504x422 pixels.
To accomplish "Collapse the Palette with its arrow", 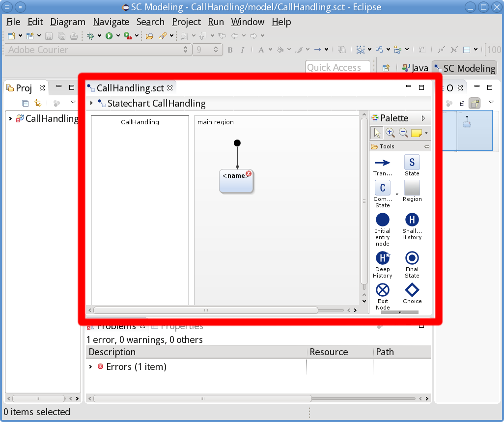I will click(423, 118).
